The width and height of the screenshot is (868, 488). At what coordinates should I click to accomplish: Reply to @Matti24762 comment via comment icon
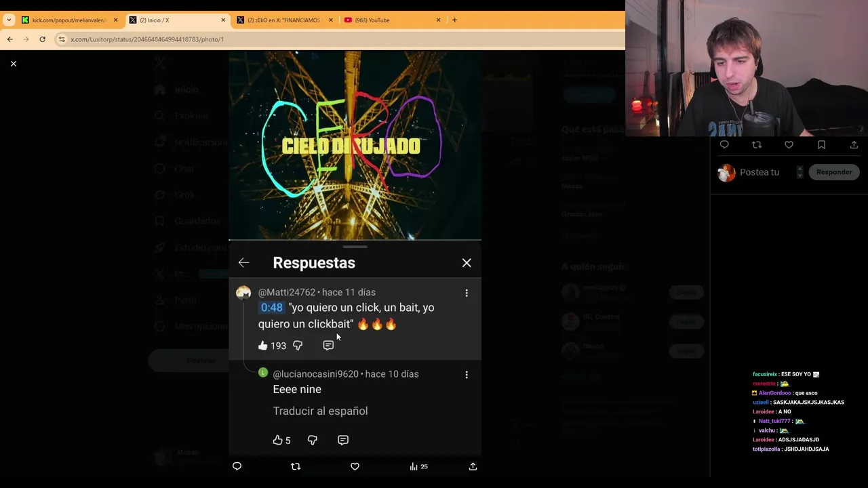(328, 346)
